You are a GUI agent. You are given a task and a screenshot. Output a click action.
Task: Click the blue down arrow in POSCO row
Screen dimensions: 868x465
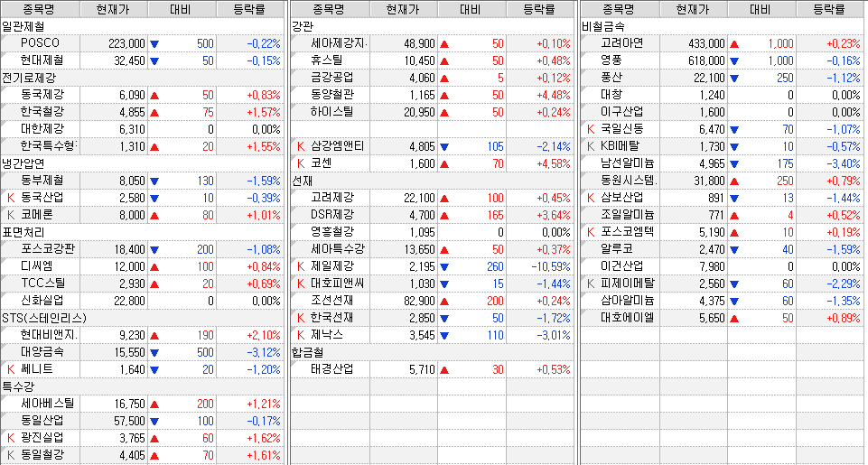(x=154, y=43)
